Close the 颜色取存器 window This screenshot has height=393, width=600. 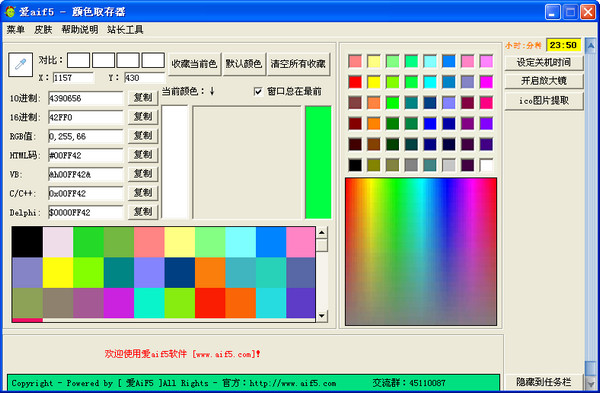(588, 12)
